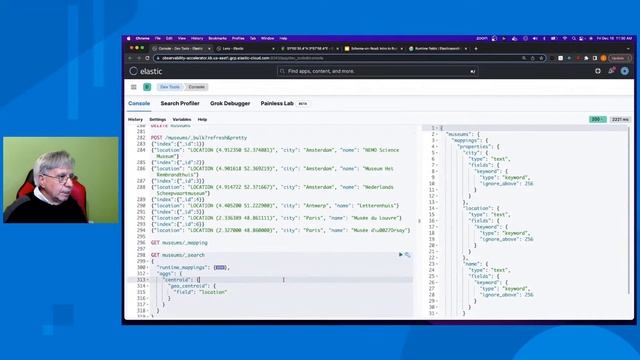
Task: Click the 2221 ms response time badge
Action: [x=620, y=119]
